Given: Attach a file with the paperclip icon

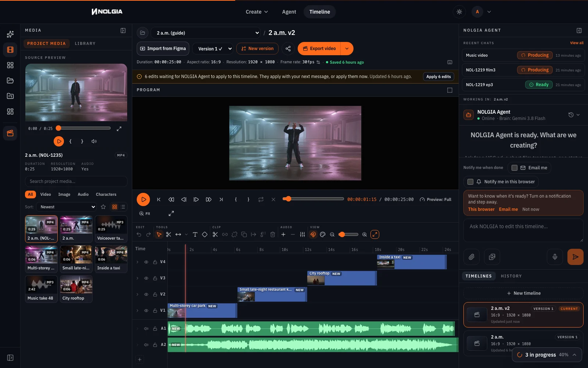Looking at the screenshot, I should 472,257.
